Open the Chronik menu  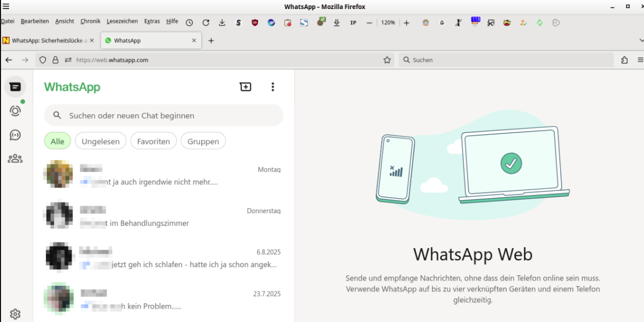[91, 21]
